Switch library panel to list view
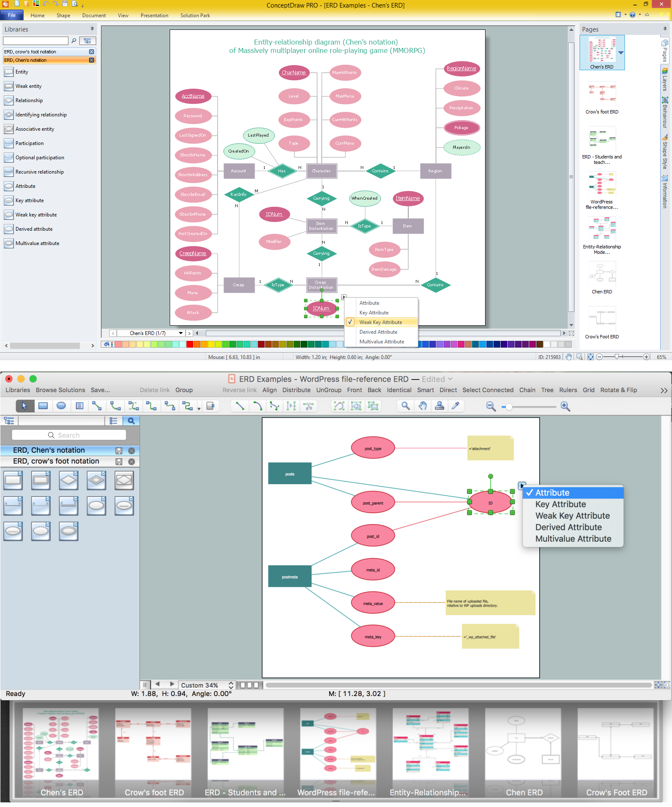Screen dimensions: 672x807 113,421
